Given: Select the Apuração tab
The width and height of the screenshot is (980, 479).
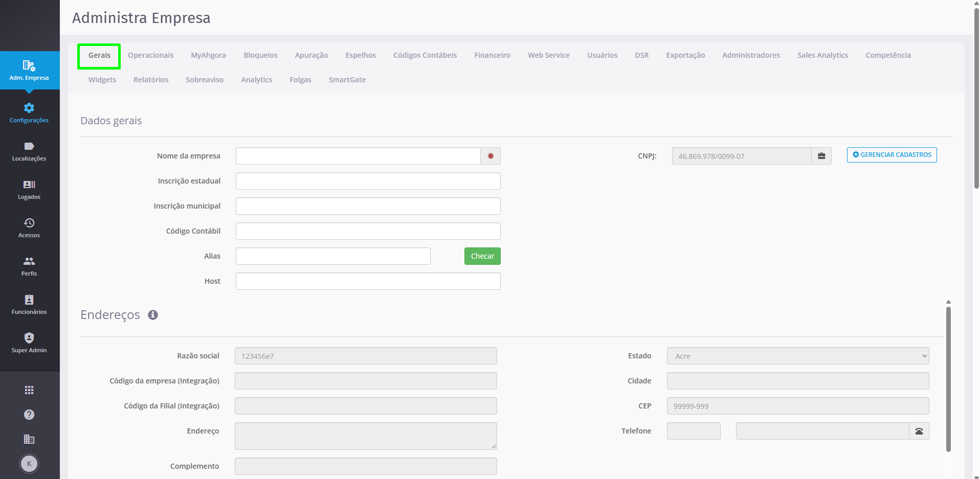Looking at the screenshot, I should tap(311, 55).
